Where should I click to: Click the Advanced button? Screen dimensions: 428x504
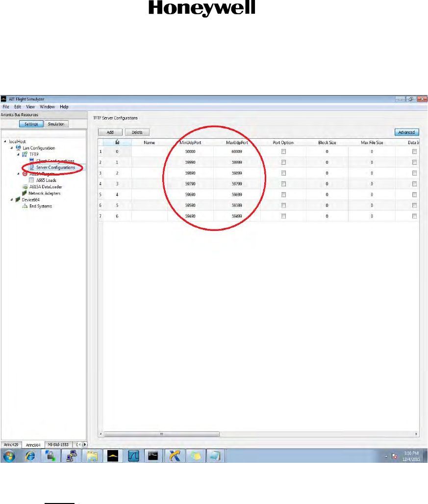pyautogui.click(x=407, y=132)
